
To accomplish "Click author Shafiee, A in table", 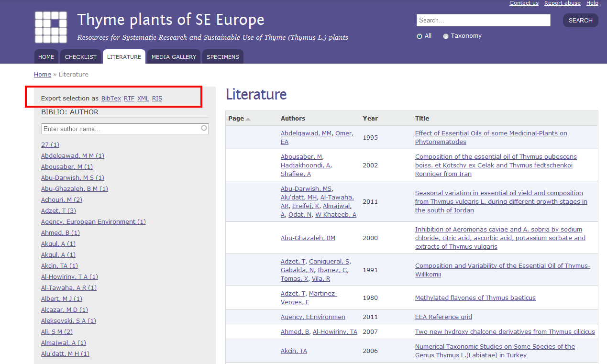I will coord(296,174).
